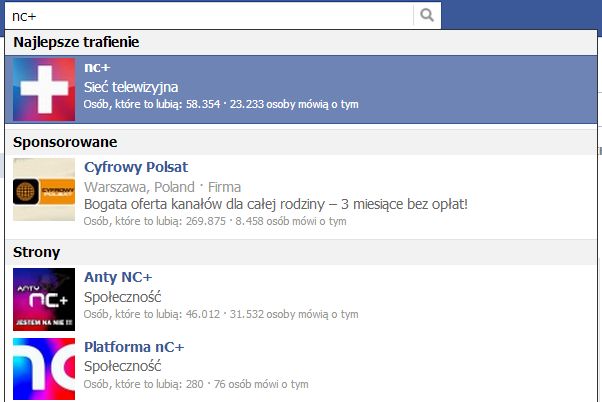
Task: Click 'Warszawa, Poland · Firma' text
Action: (162, 187)
